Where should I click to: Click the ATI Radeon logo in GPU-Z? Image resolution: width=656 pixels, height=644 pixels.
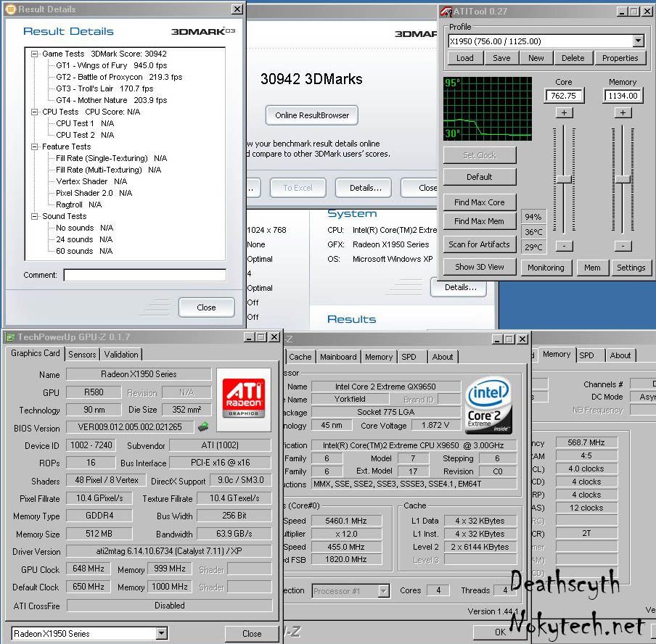pyautogui.click(x=244, y=400)
